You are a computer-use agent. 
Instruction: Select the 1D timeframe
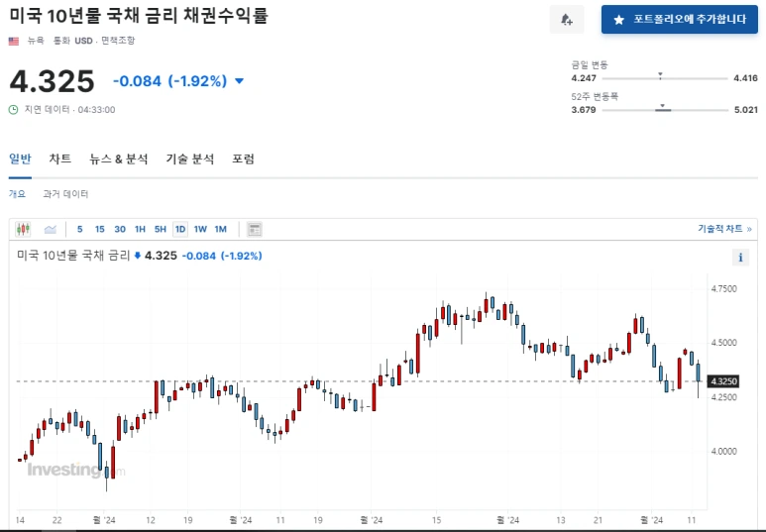click(180, 229)
